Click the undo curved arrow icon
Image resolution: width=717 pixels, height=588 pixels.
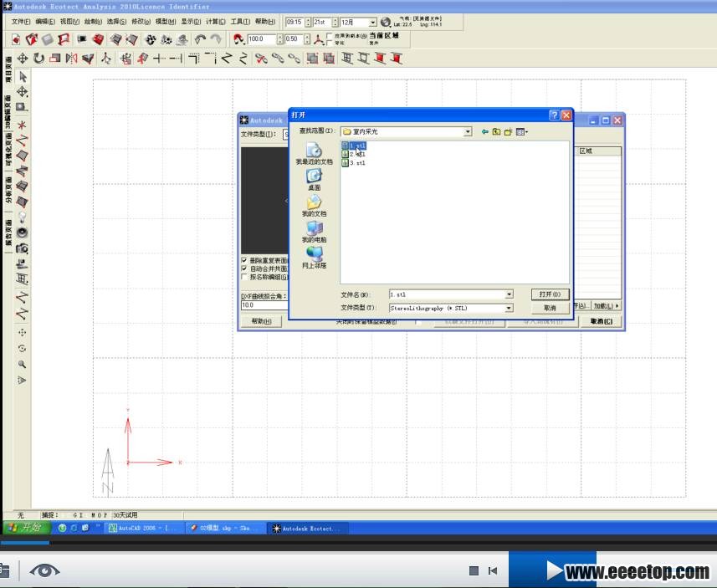[x=200, y=39]
